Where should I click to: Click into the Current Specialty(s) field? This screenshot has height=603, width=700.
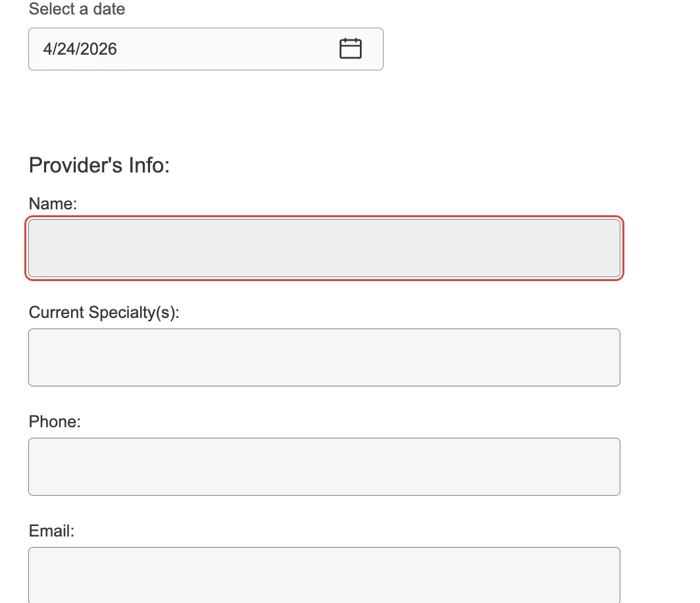pos(324,357)
